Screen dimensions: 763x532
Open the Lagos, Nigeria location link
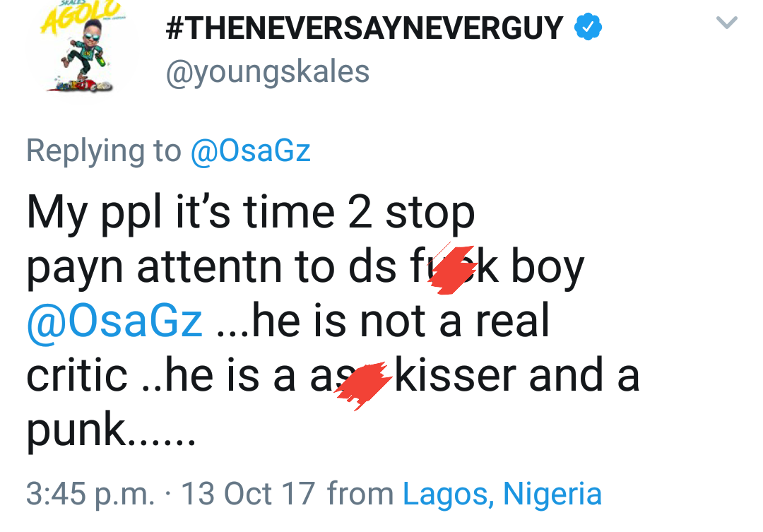click(502, 494)
